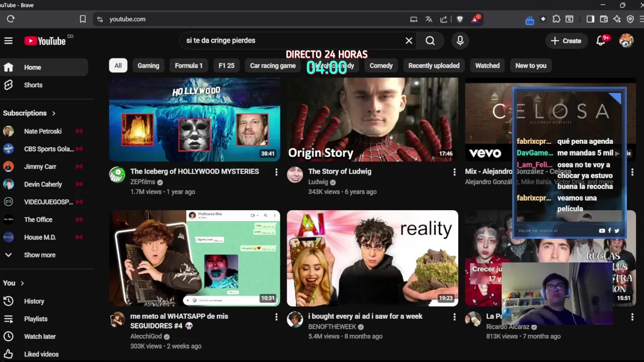Open Shorts in the sidebar
The image size is (644, 362).
click(x=44, y=85)
